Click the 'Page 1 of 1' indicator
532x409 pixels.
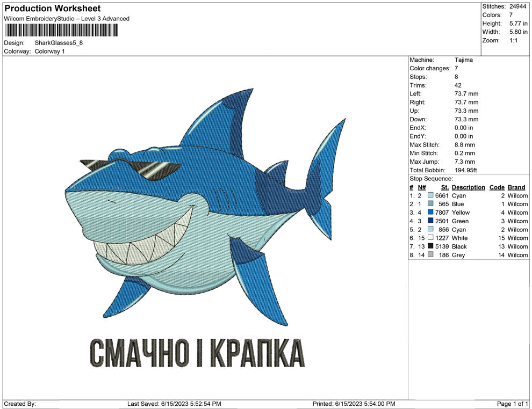coord(512,404)
